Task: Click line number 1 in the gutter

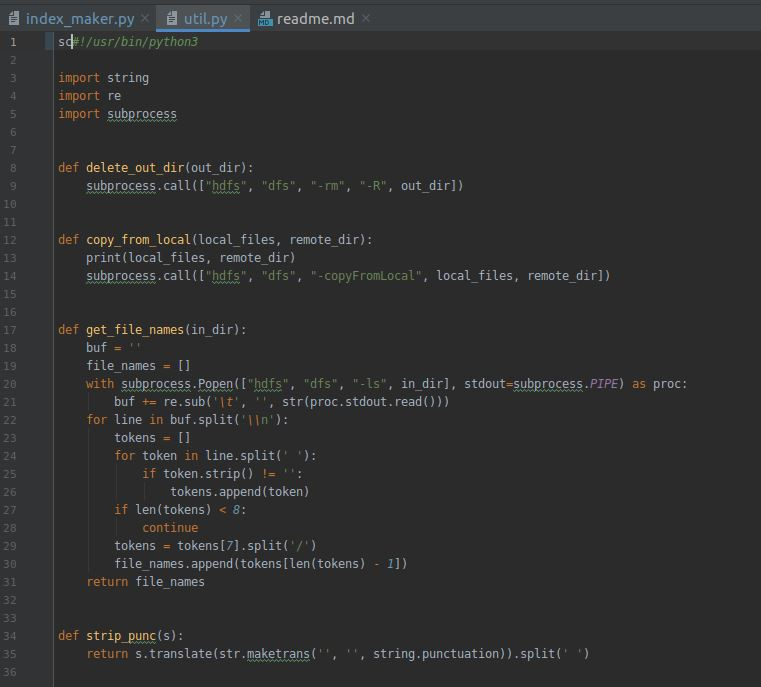Action: click(x=13, y=42)
